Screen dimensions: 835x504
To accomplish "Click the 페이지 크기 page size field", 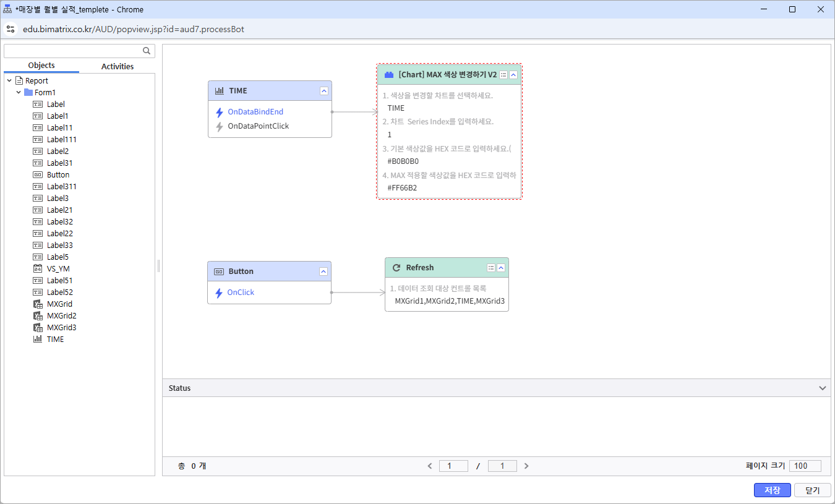I will pos(805,466).
